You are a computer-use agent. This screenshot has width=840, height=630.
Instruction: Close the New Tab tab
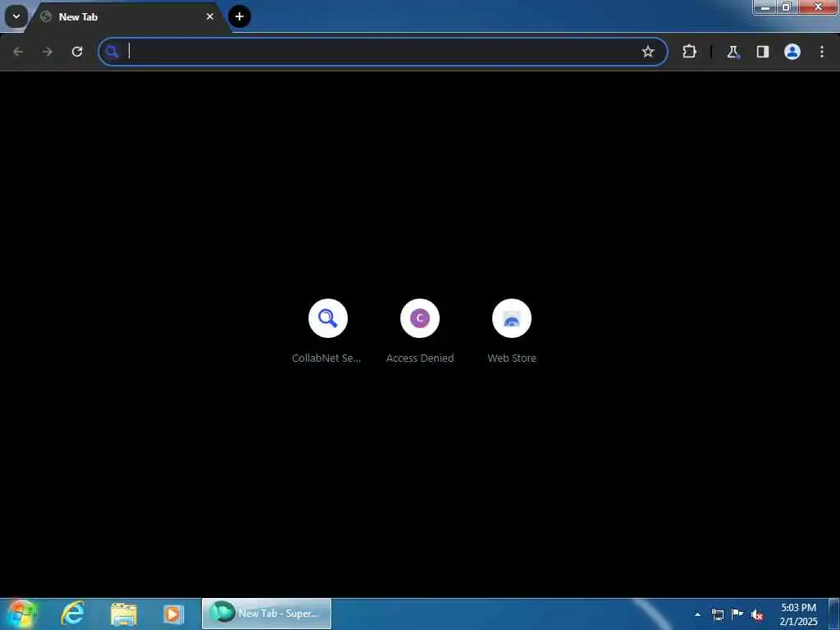pos(210,16)
